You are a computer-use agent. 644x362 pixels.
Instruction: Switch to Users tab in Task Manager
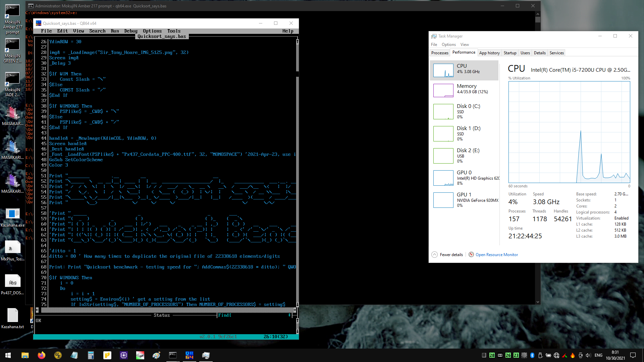point(525,53)
